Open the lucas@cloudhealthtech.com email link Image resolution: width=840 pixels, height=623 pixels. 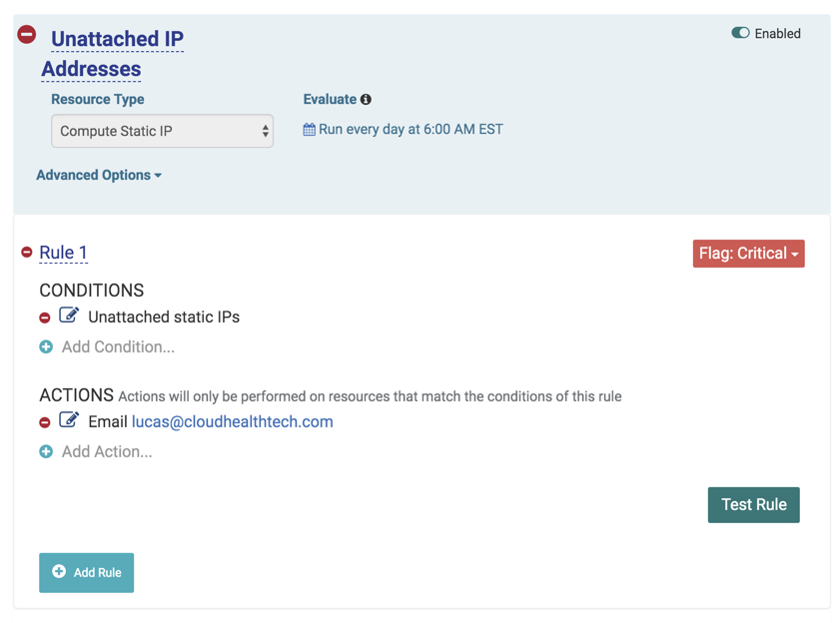point(233,422)
